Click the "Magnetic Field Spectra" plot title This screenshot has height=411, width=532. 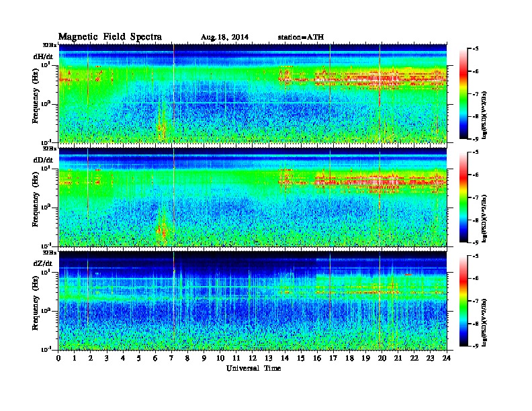tap(110, 37)
